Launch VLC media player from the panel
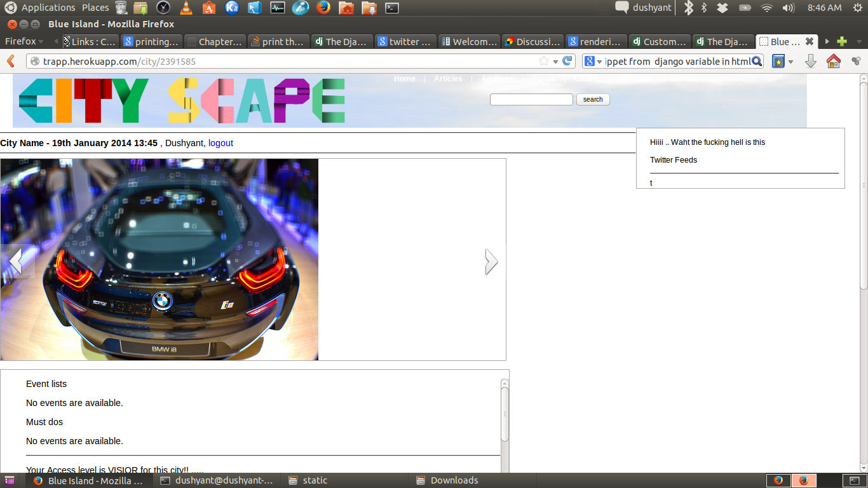 (x=185, y=8)
